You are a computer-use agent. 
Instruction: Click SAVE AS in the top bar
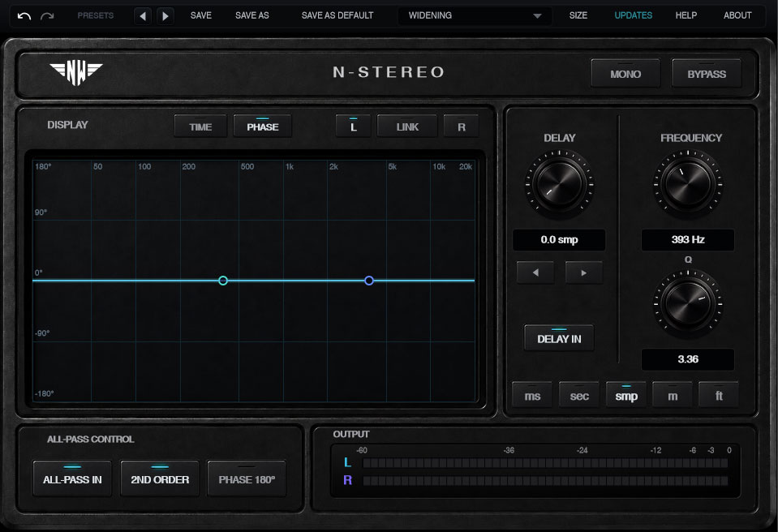pos(252,16)
